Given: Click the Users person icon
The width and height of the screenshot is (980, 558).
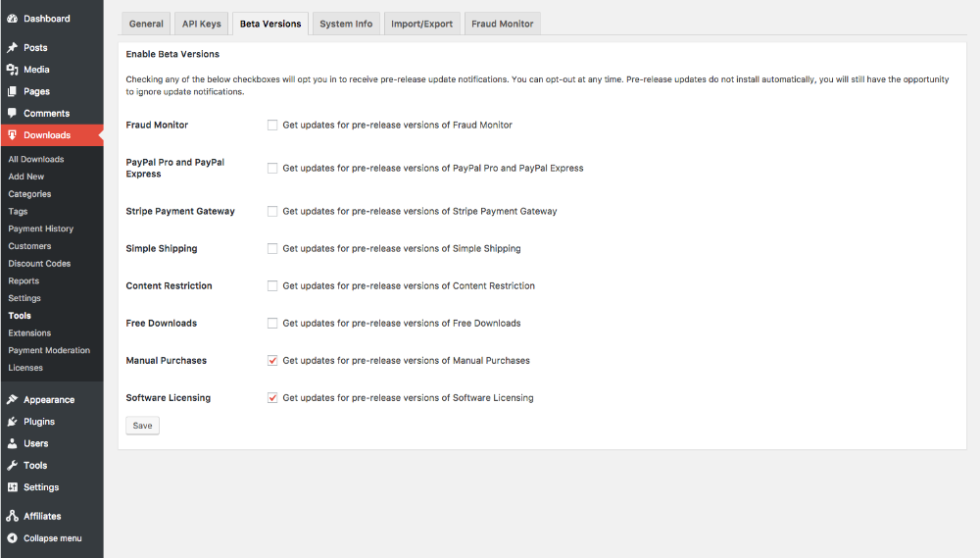Looking at the screenshot, I should pos(12,443).
